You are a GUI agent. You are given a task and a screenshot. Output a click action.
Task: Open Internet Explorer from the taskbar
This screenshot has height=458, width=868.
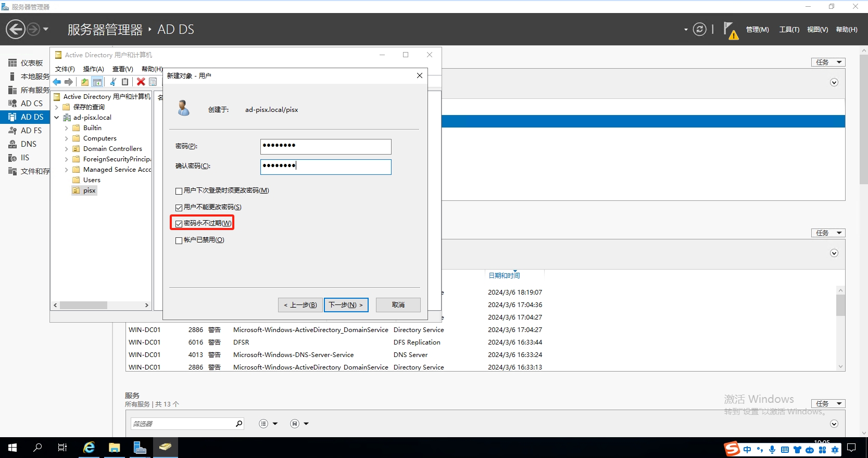point(89,448)
